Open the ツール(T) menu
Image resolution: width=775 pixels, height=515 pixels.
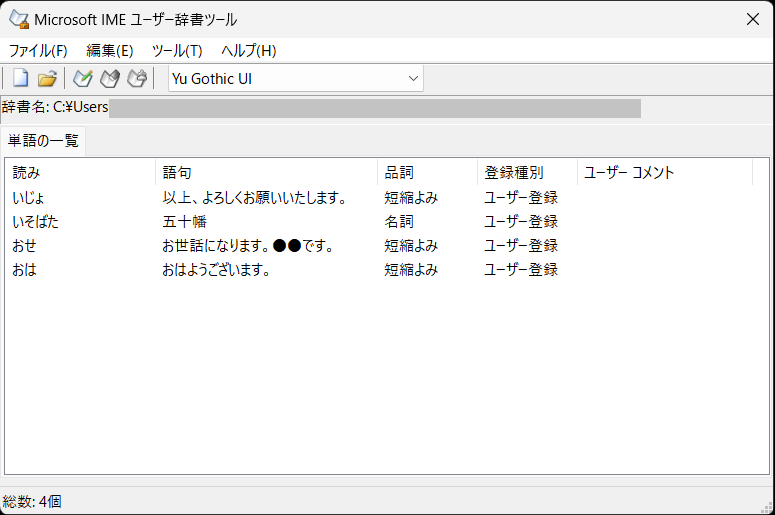tap(177, 50)
